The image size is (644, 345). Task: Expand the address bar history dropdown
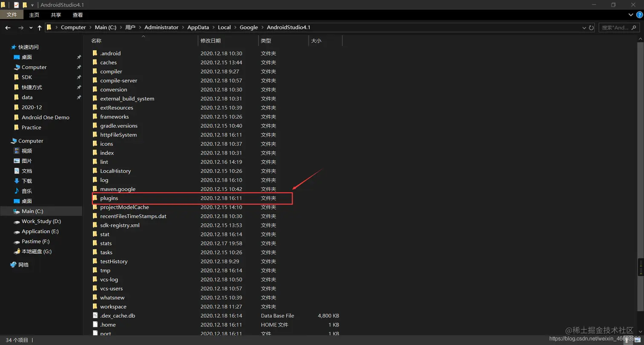584,28
